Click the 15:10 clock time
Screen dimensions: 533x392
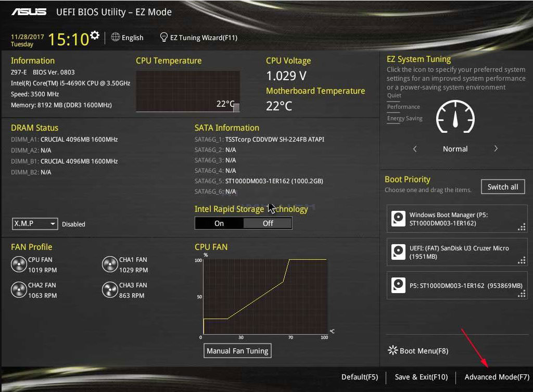coord(68,39)
